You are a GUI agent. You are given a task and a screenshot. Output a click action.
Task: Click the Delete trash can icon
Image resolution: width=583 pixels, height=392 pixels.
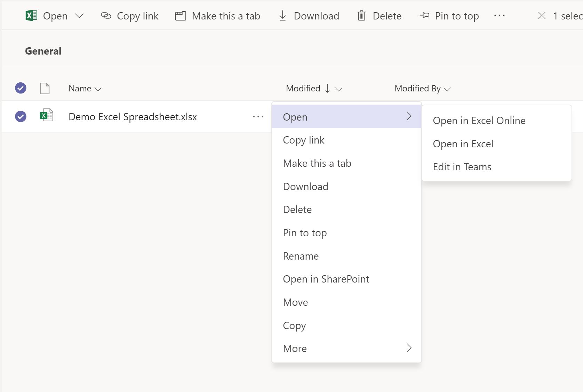361,16
